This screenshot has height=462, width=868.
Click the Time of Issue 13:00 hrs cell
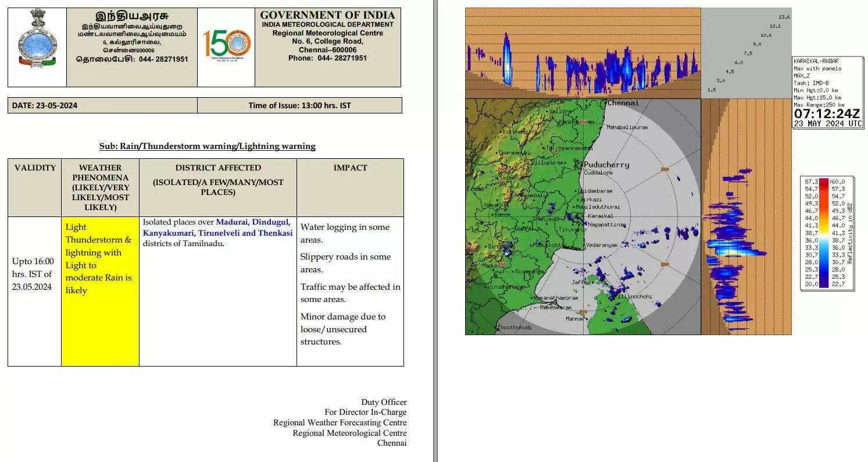coord(299,105)
